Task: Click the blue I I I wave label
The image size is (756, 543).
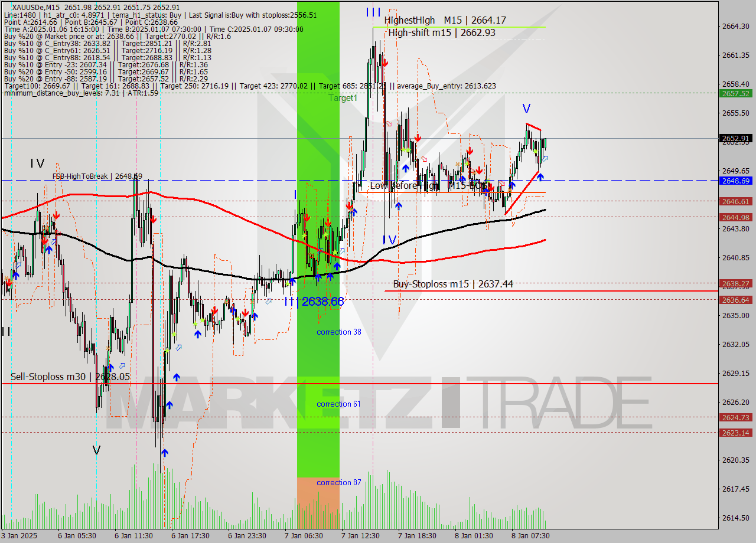Action: pos(373,12)
